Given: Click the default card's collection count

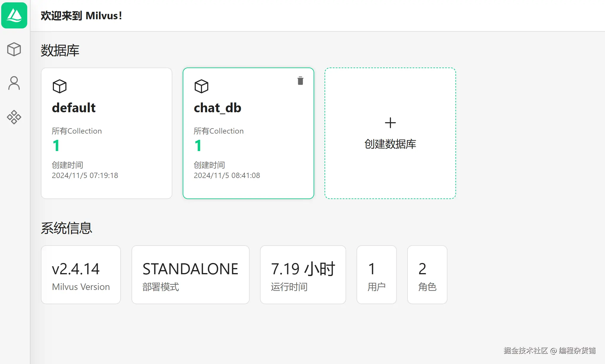Looking at the screenshot, I should pos(56,146).
